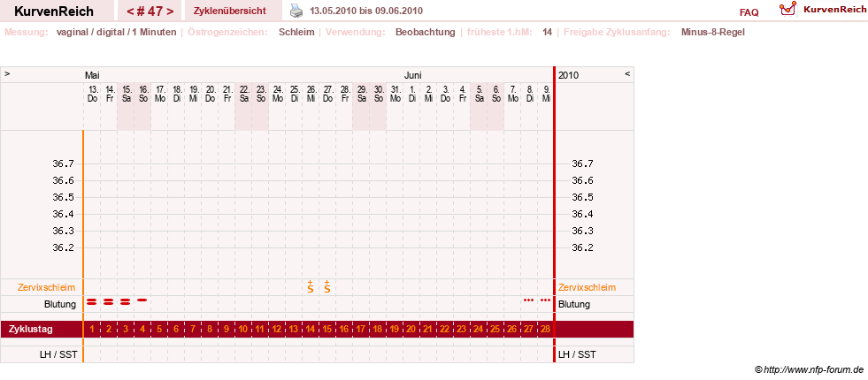Click the Schleim estrogen sign value
The image size is (868, 380).
(296, 32)
